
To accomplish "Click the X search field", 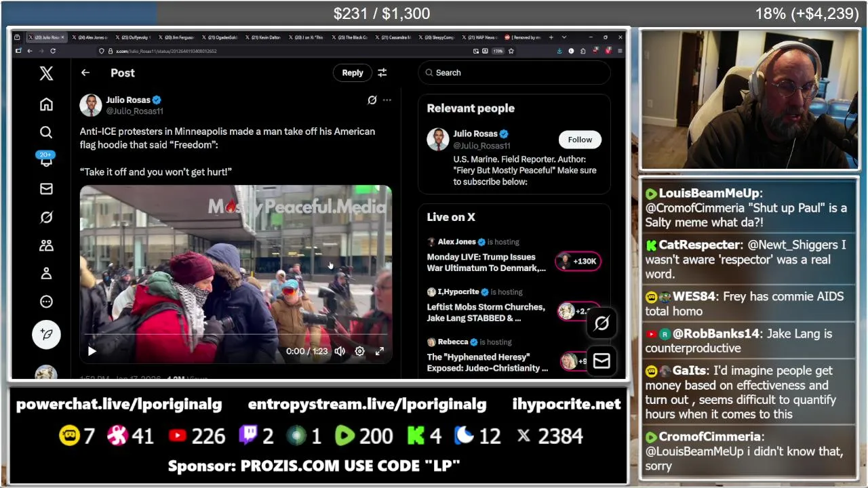I will pyautogui.click(x=515, y=73).
